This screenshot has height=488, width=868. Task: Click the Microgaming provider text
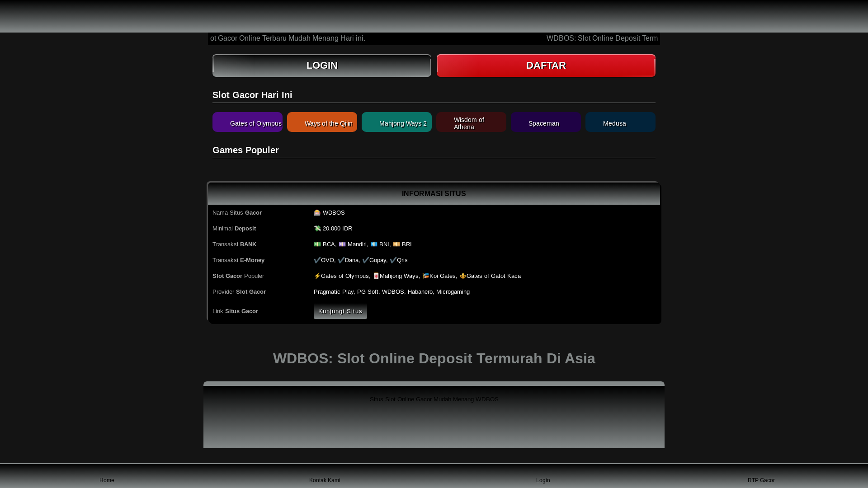[453, 292]
